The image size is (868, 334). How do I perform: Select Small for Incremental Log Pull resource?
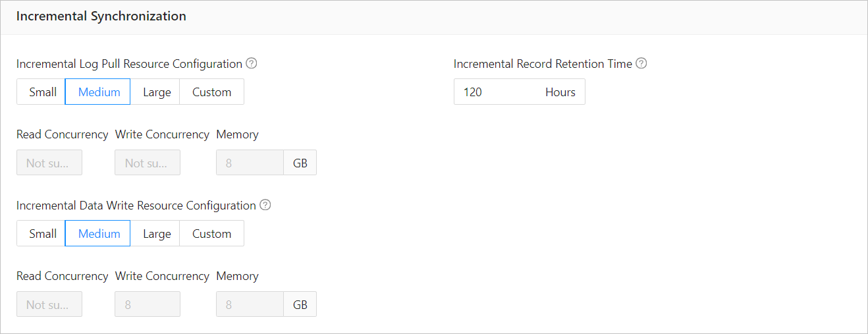pyautogui.click(x=42, y=92)
